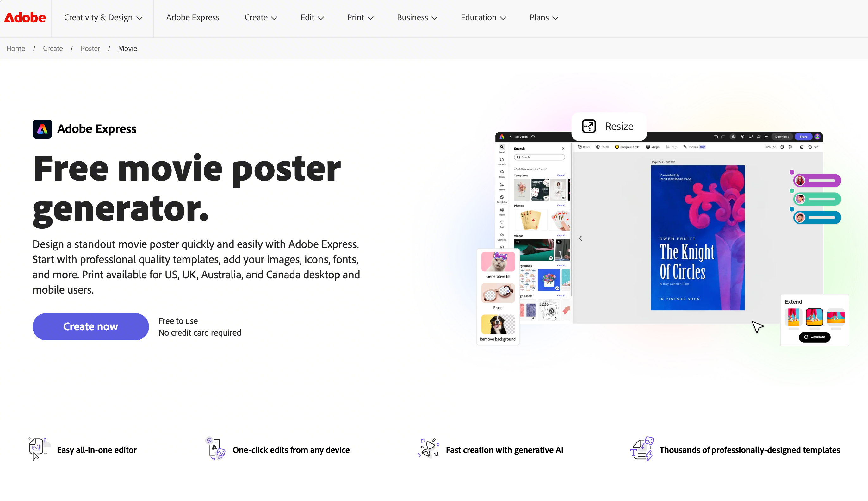
Task: Click the Adobe Express app icon near the headline
Action: [42, 129]
